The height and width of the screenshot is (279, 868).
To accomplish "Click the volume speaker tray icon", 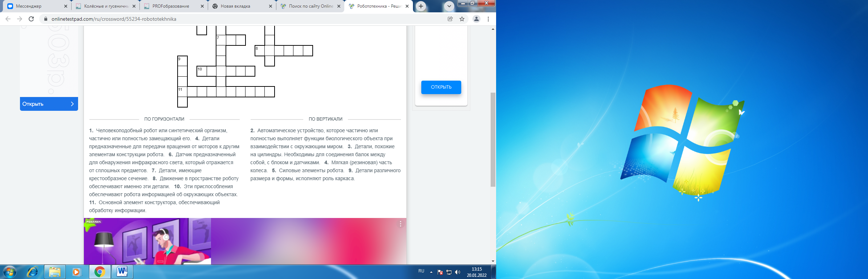I will tap(458, 272).
